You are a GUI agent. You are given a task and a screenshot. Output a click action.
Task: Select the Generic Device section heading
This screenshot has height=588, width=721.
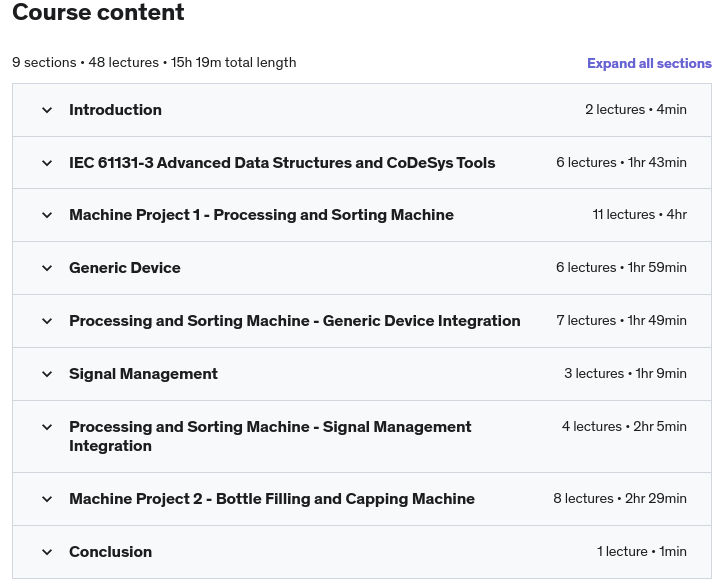[x=125, y=268]
